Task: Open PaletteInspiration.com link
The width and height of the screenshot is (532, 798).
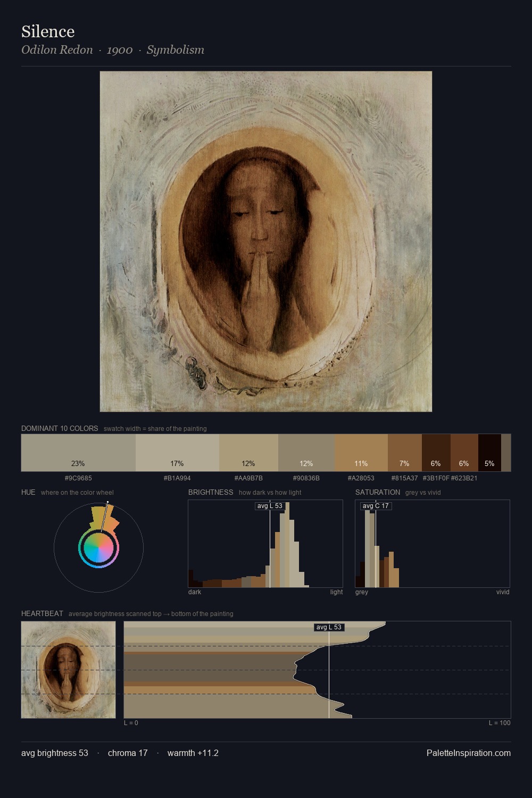Action: pyautogui.click(x=469, y=753)
